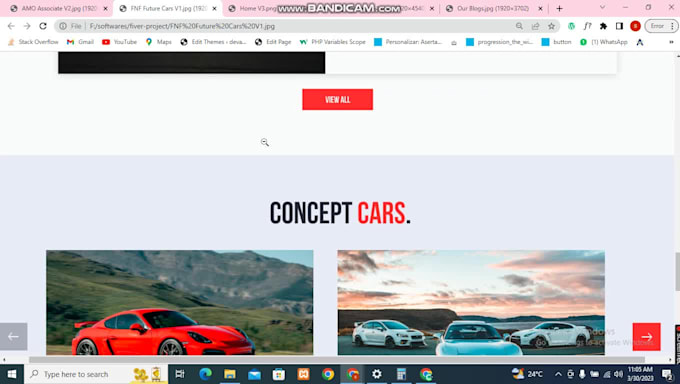Open the PHP Variables Scope bookmark
This screenshot has height=384, width=680.
[x=333, y=42]
